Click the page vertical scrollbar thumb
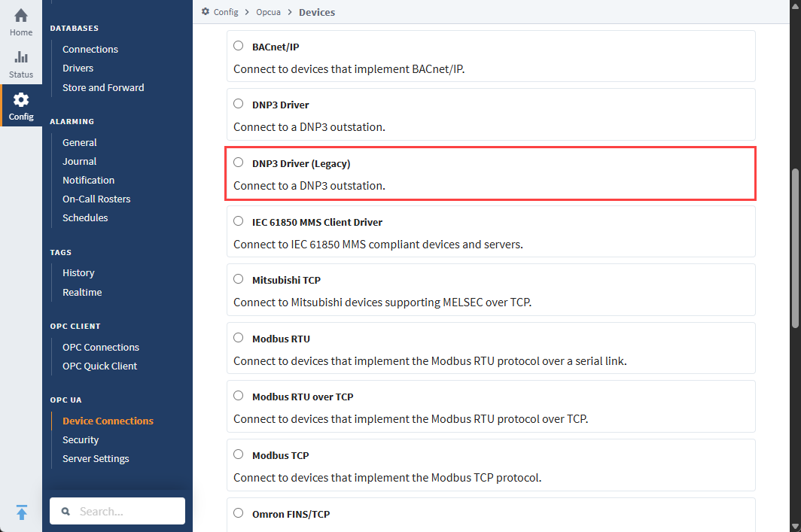This screenshot has width=801, height=532. pyautogui.click(x=795, y=248)
